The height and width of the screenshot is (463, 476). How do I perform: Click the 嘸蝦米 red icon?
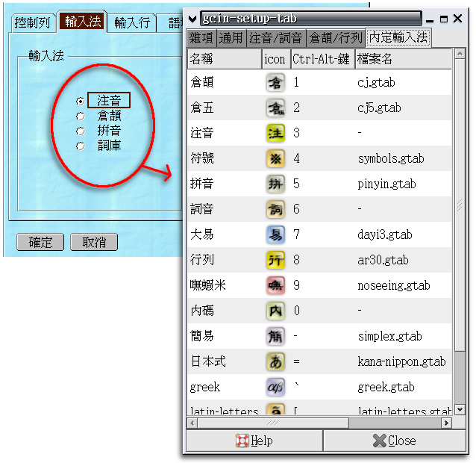coord(275,285)
